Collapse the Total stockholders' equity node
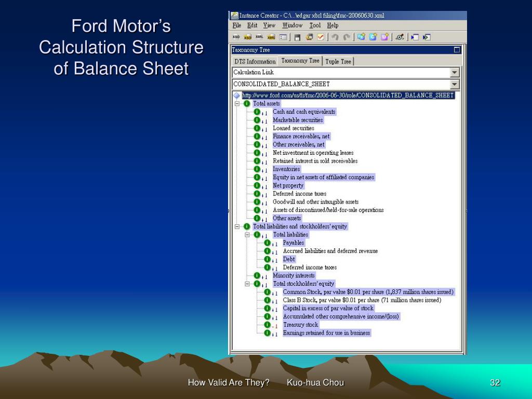The image size is (532, 399). 247,284
